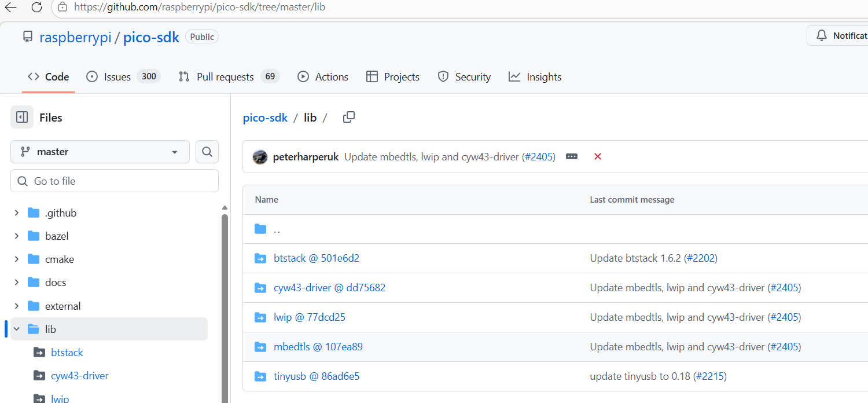Select the bazel folder in tree

point(57,236)
